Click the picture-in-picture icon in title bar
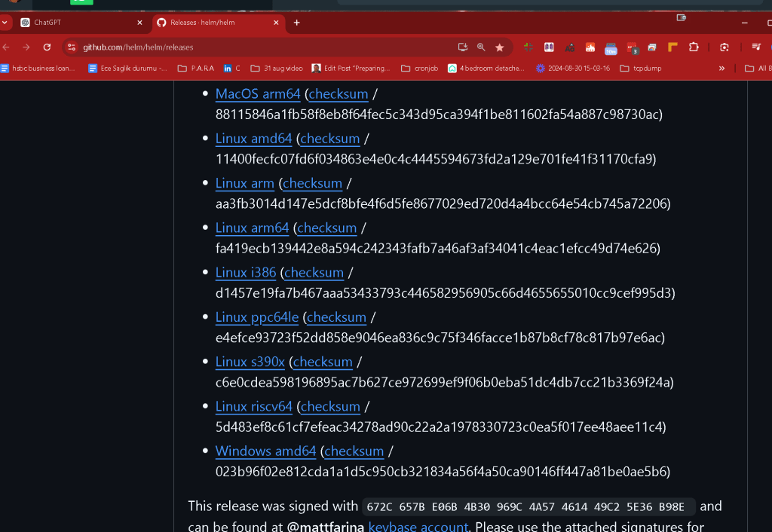This screenshot has width=772, height=532. 682,18
